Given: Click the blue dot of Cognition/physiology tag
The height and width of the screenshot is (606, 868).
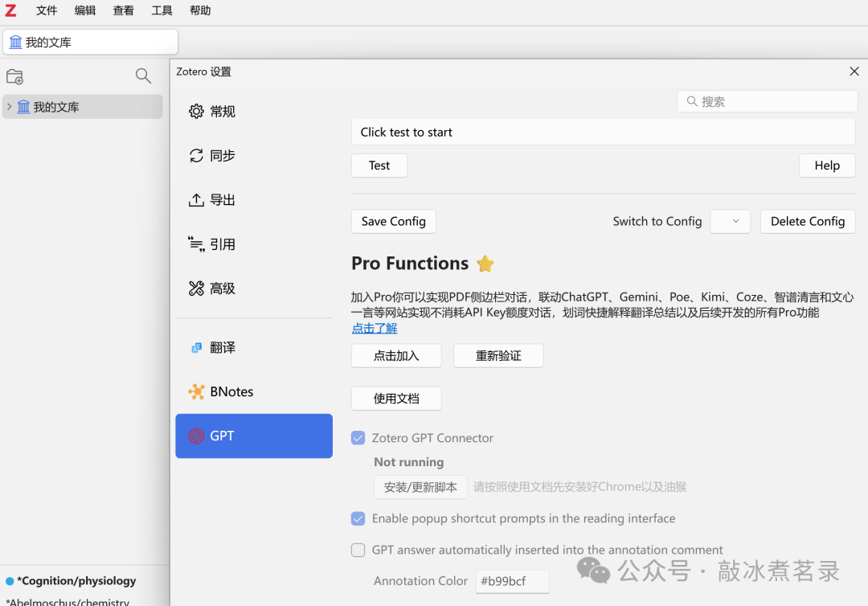Looking at the screenshot, I should point(10,581).
